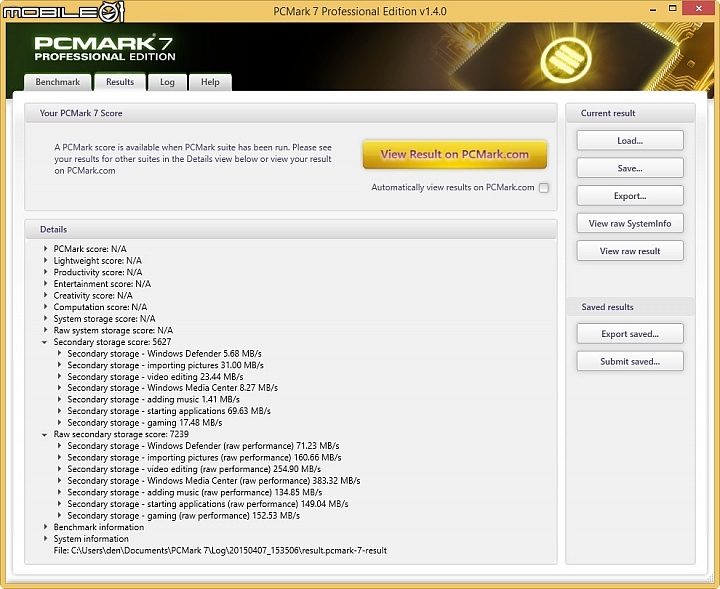720x589 pixels.
Task: Switch to the Benchmark tab
Action: coord(57,82)
